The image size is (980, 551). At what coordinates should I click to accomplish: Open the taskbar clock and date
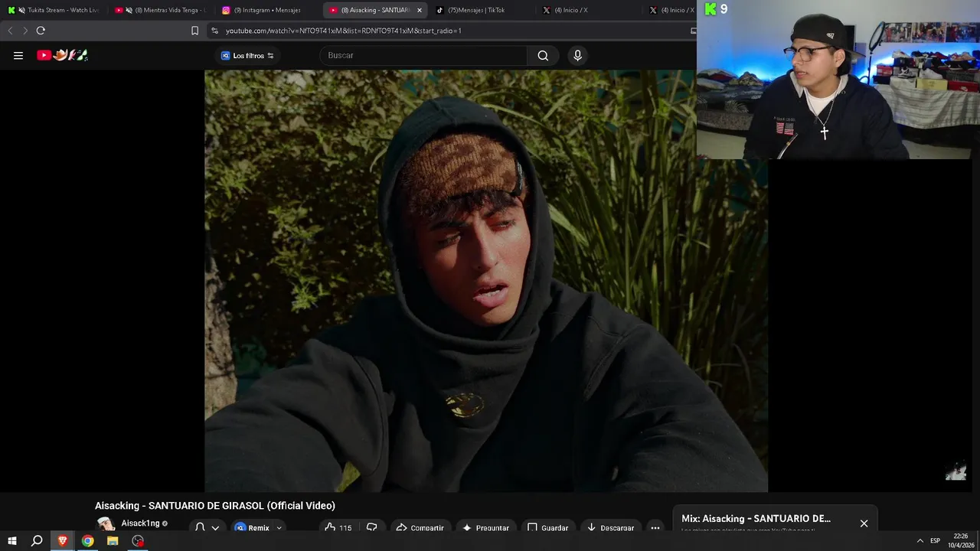click(961, 541)
